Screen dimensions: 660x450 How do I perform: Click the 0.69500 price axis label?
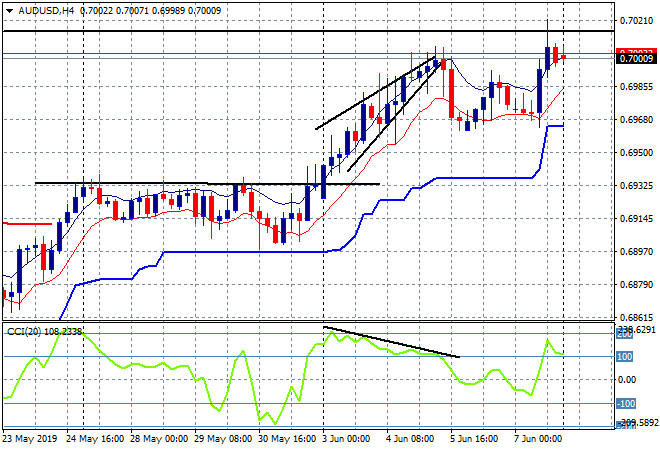pyautogui.click(x=636, y=153)
